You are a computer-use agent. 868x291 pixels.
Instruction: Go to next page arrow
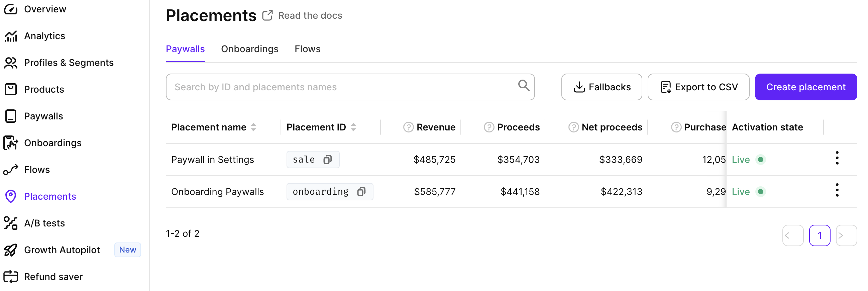(x=846, y=235)
